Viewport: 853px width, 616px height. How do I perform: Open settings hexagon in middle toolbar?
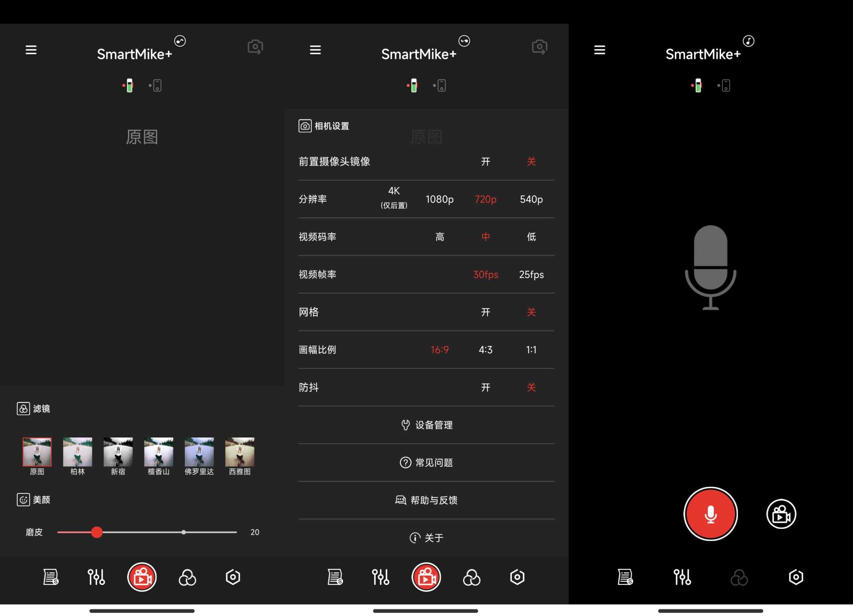517,577
